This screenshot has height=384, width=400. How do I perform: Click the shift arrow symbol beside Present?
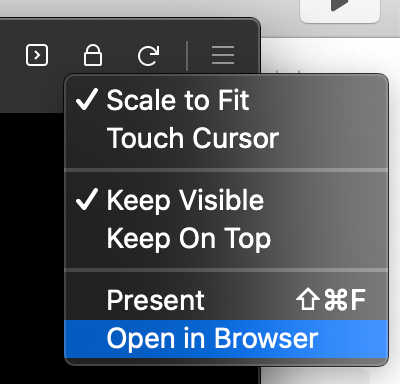(x=307, y=299)
